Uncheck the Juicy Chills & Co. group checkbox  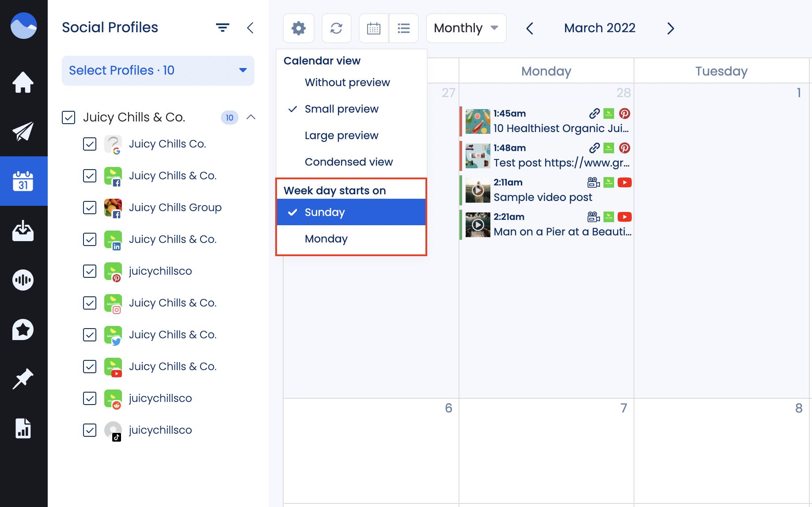68,117
